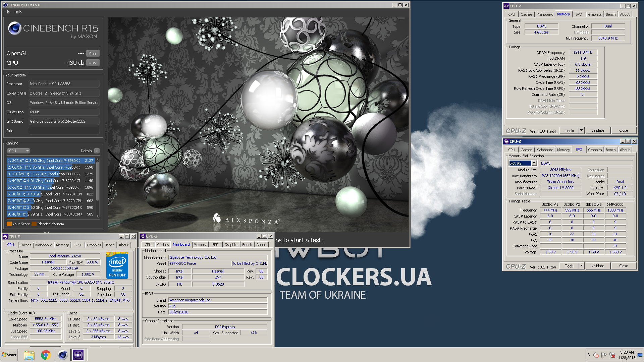The width and height of the screenshot is (644, 362).
Task: Click Validate in the CPU-Z SPD window
Action: pos(598,266)
